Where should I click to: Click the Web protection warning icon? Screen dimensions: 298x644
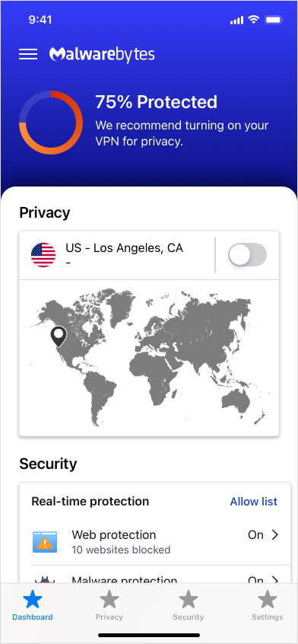45,542
